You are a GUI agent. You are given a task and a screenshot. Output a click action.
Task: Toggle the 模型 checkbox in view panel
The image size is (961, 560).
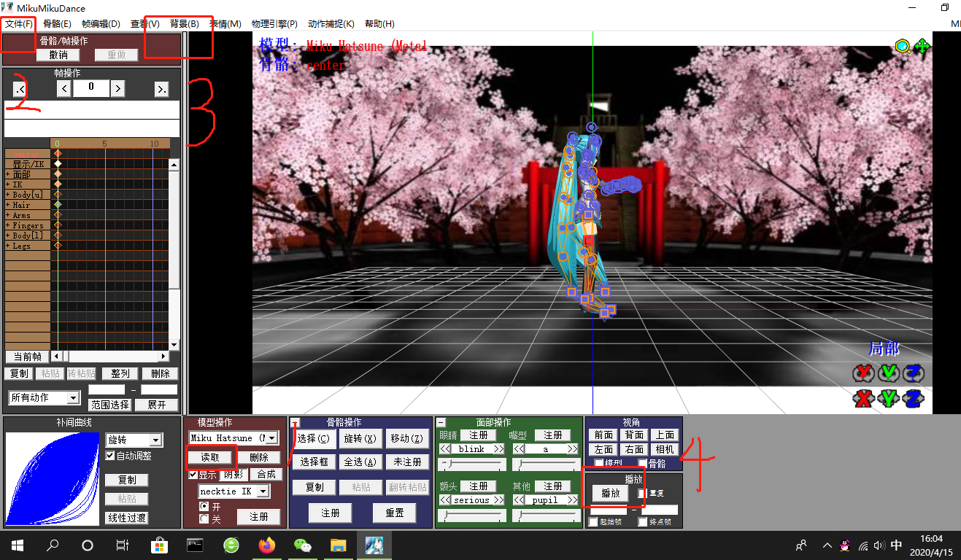click(599, 463)
